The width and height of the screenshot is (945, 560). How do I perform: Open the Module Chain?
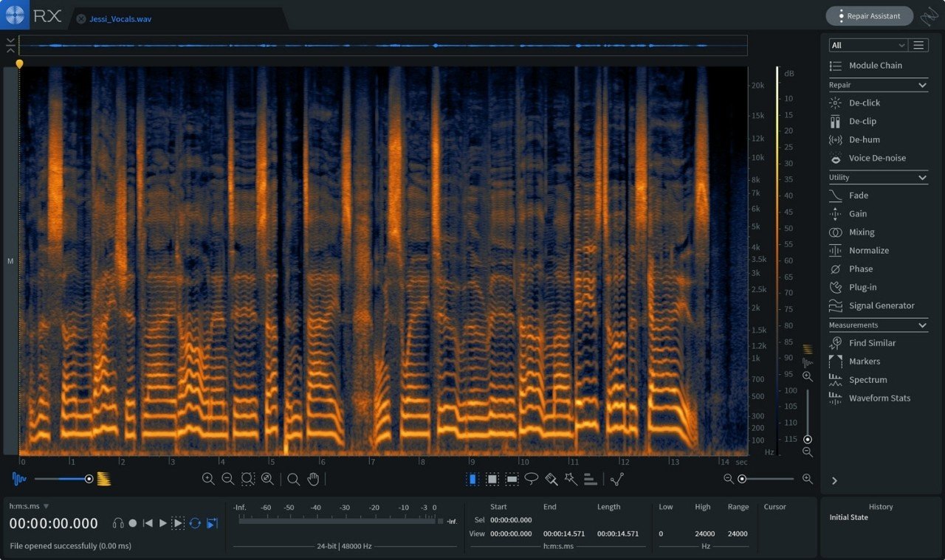coord(875,66)
